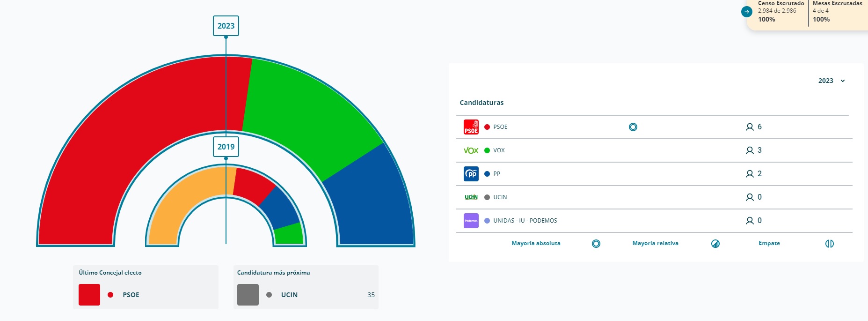
Task: Click PSOE under Último Concejal electo
Action: pos(131,295)
